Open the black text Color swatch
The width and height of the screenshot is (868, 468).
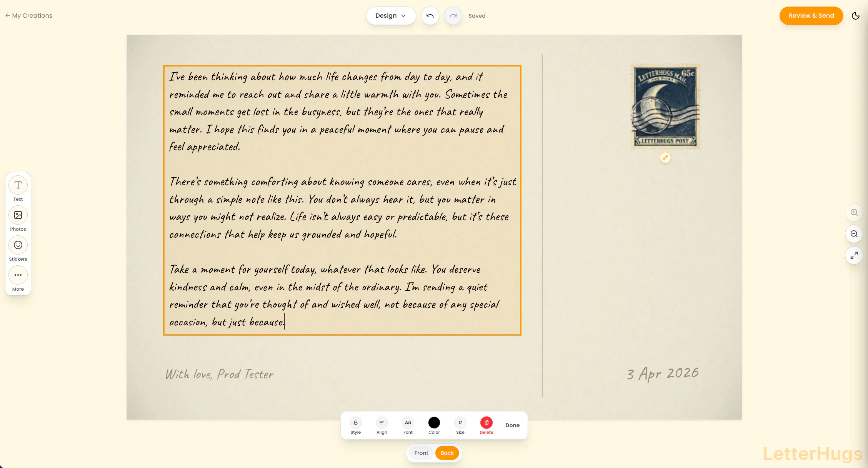click(x=434, y=426)
